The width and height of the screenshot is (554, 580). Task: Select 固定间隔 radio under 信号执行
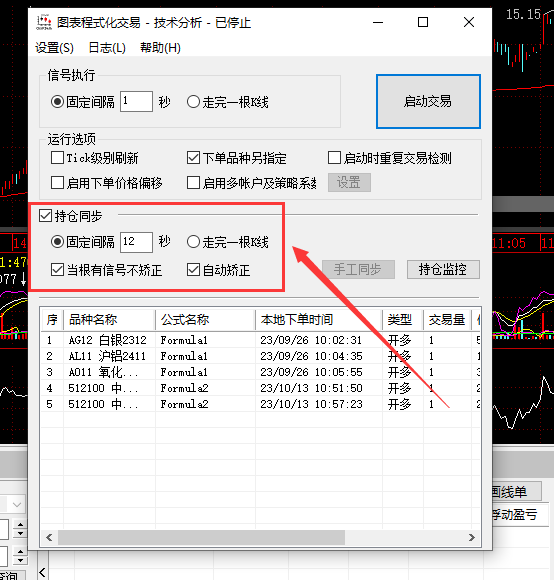(x=57, y=101)
